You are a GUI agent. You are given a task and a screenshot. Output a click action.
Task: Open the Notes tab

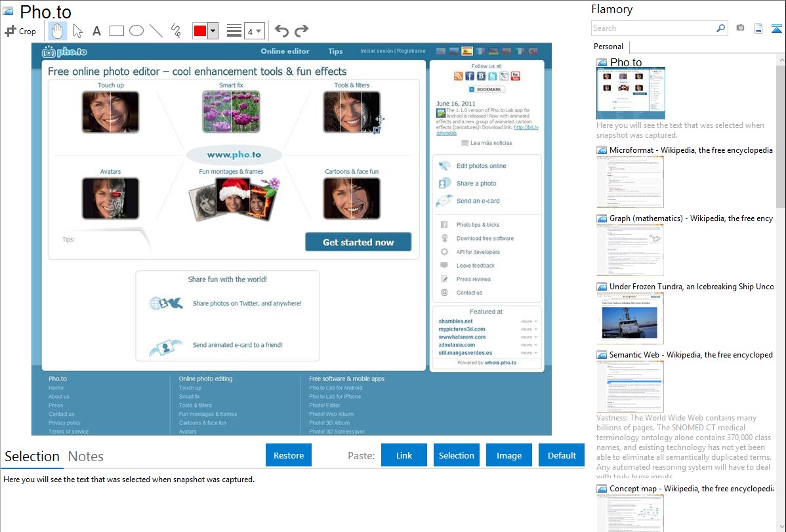click(86, 457)
